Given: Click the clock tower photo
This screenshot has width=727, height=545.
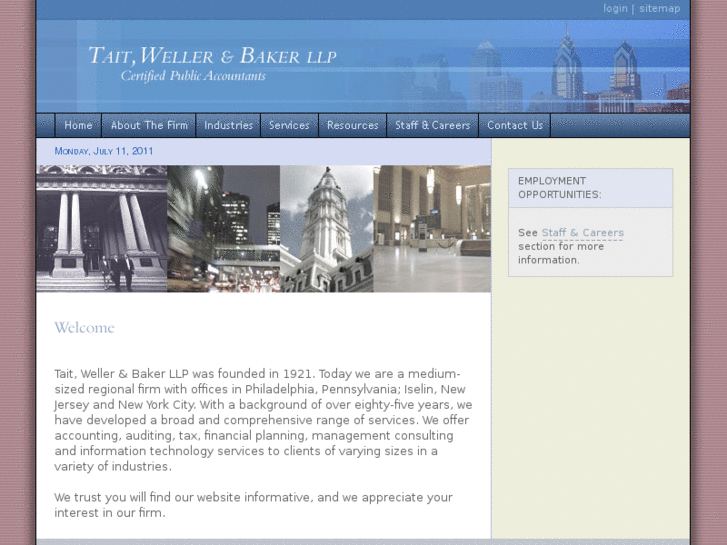Looking at the screenshot, I should [x=327, y=229].
